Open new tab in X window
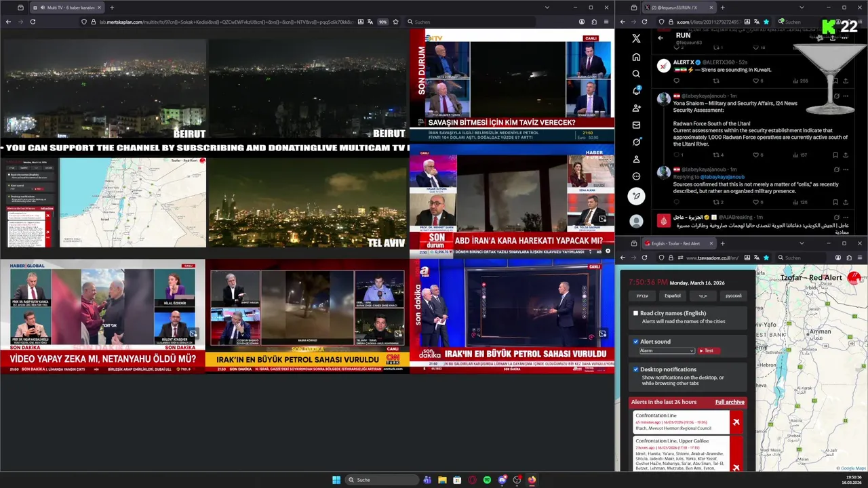The image size is (868, 488). pyautogui.click(x=722, y=7)
